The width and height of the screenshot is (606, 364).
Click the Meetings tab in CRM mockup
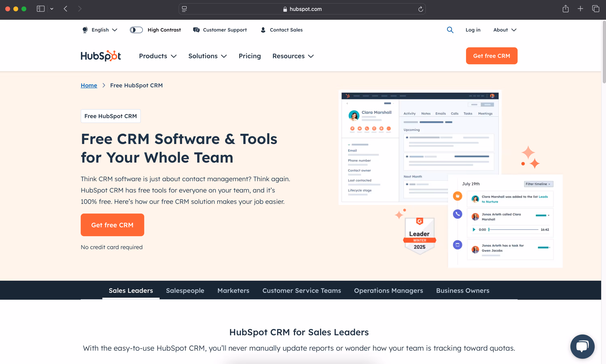(485, 114)
